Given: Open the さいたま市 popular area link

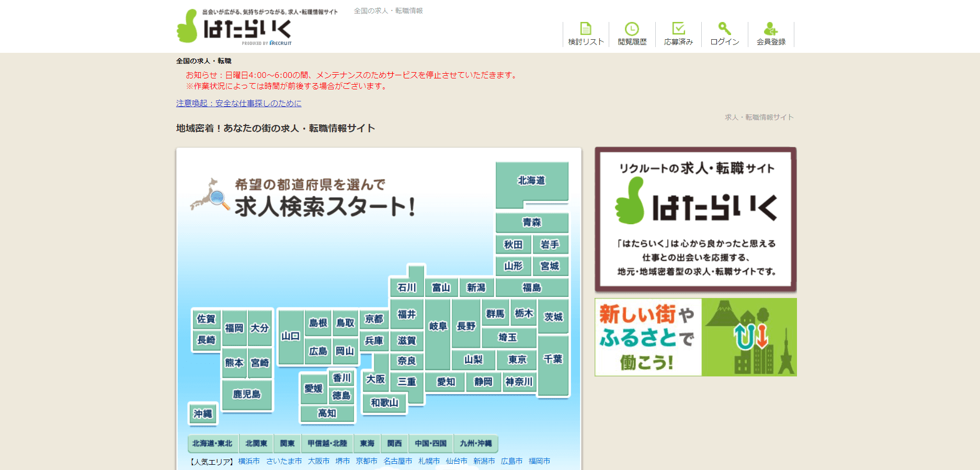Looking at the screenshot, I should pos(284,461).
